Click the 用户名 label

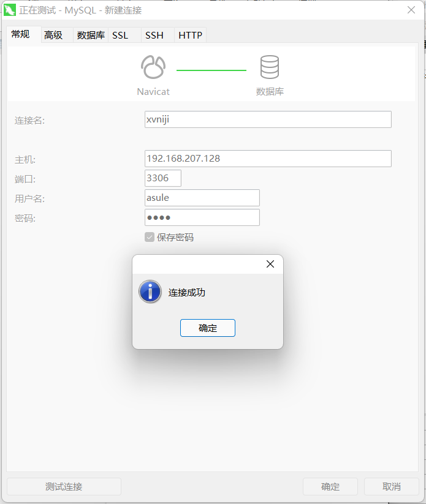29,199
